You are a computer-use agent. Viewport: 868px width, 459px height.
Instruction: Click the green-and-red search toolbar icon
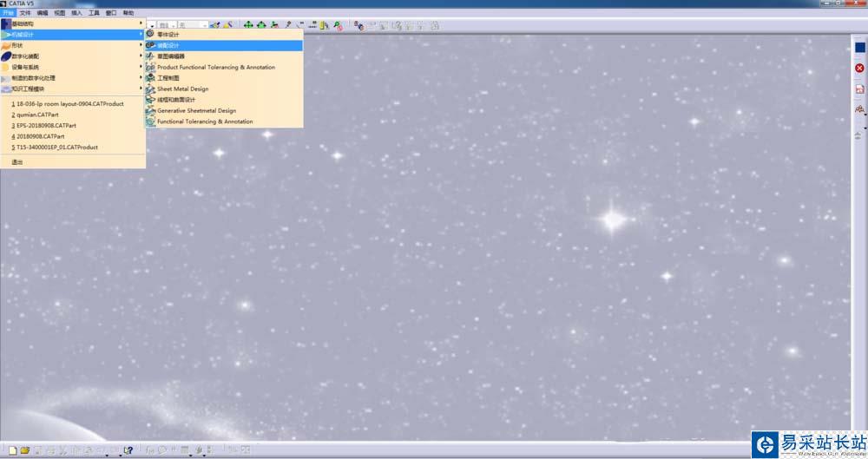pyautogui.click(x=338, y=25)
